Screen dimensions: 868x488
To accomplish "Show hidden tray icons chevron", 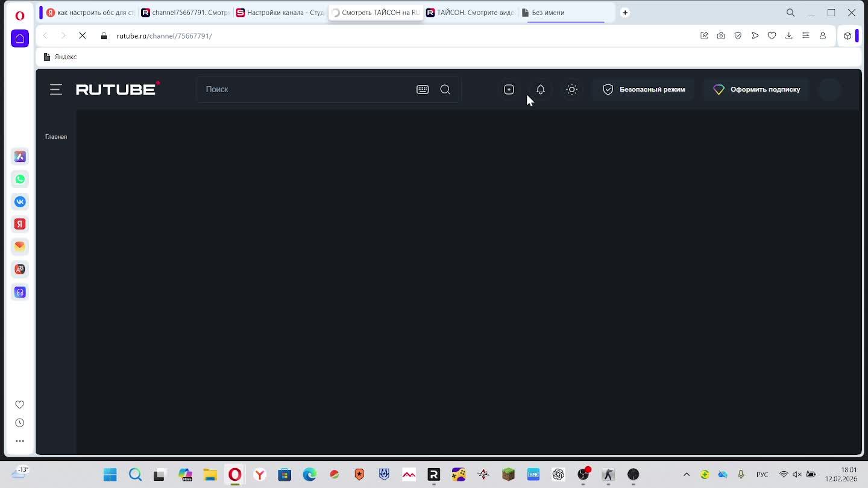I will coord(686,475).
